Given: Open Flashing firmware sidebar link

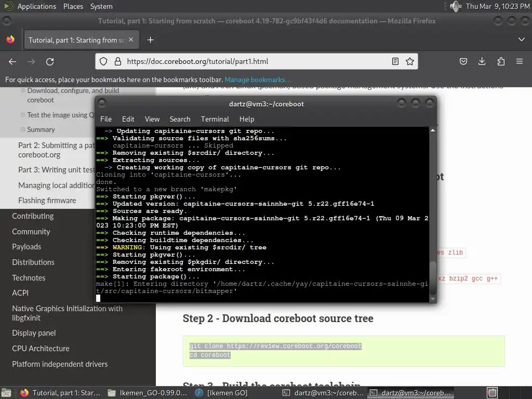Looking at the screenshot, I should (x=47, y=201).
